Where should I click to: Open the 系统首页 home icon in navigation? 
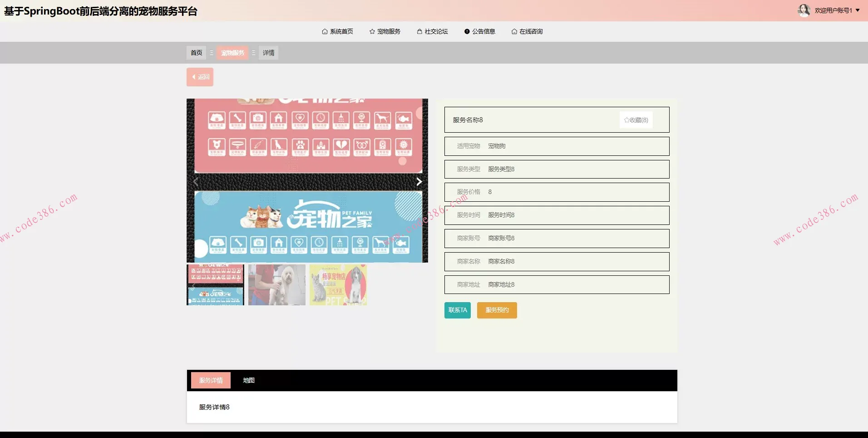(x=324, y=31)
